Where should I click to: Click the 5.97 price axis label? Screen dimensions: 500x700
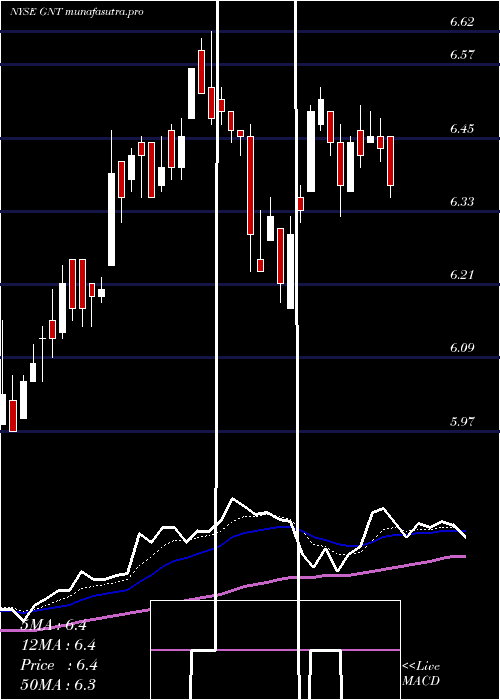pos(462,421)
